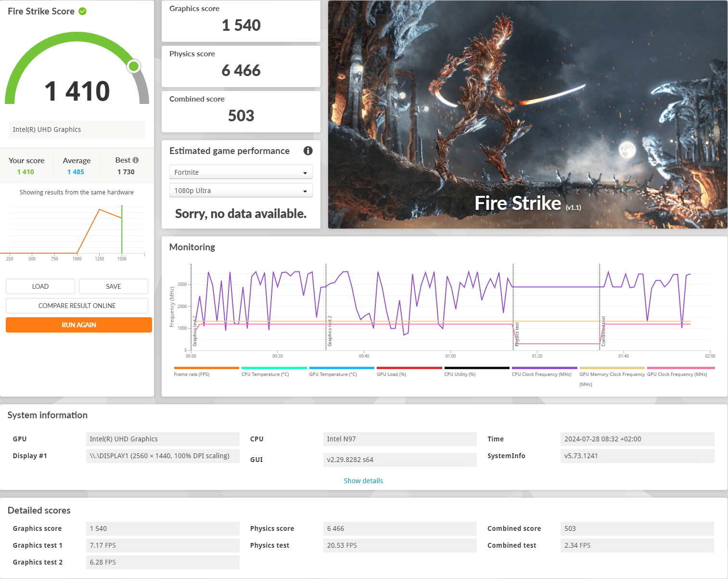
Task: Click the GPU Temperature cyan-blue legend swatch
Action: pos(342,368)
